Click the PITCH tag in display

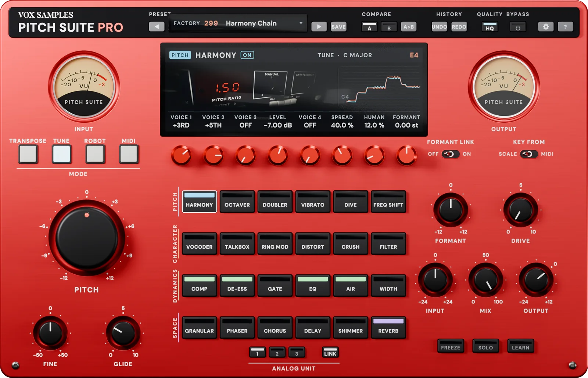(x=180, y=55)
